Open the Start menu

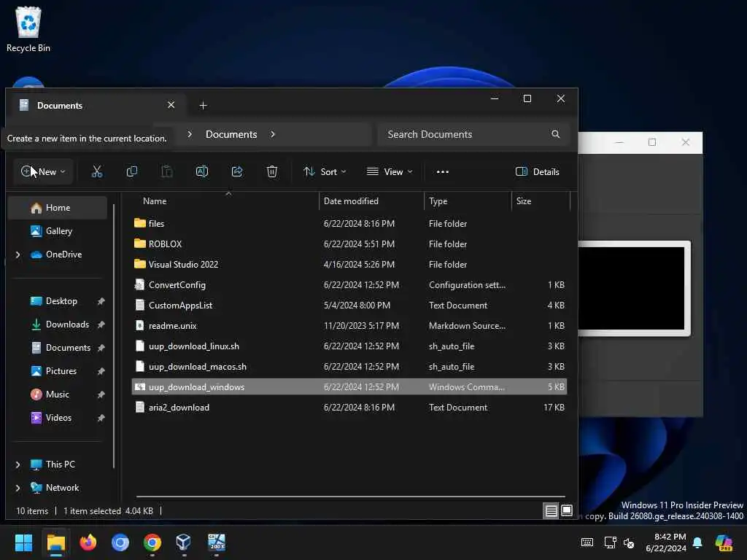point(23,542)
